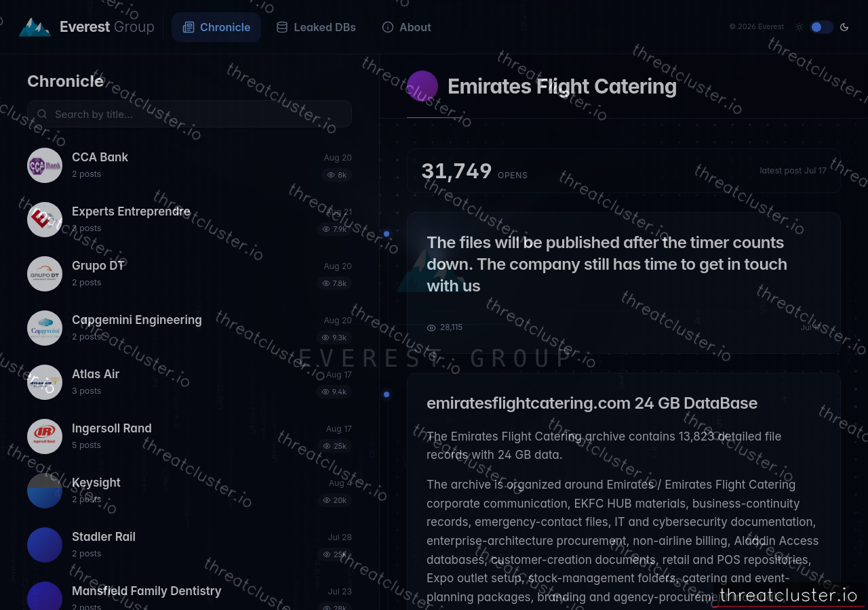
Task: Click the Chronicle sidebar heading
Action: [x=66, y=81]
